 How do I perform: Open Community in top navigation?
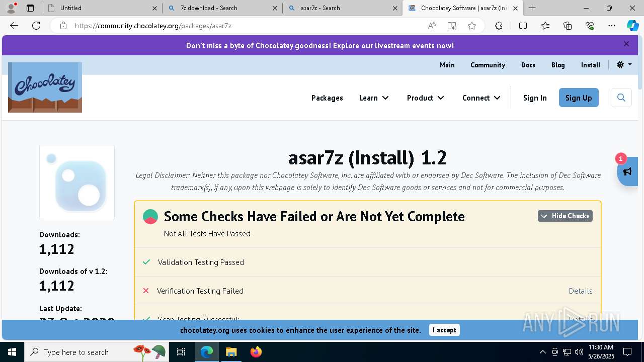tap(488, 65)
